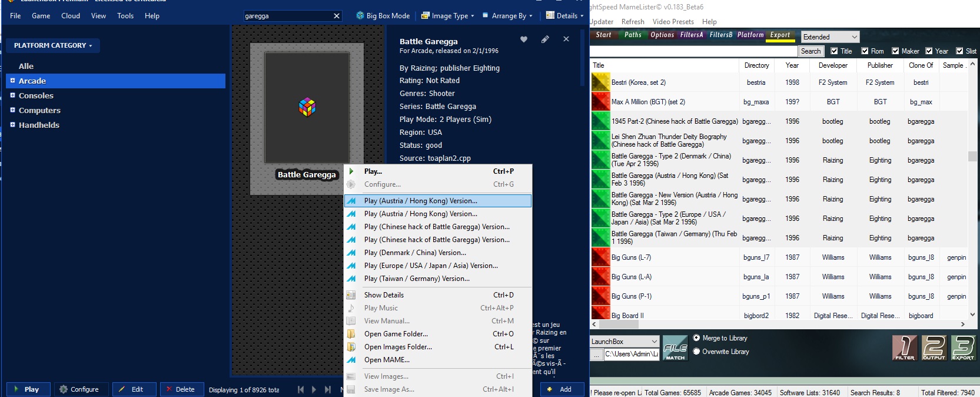This screenshot has width=980, height=397.
Task: Open the Cloud menu in LaunchBox
Action: [x=71, y=16]
